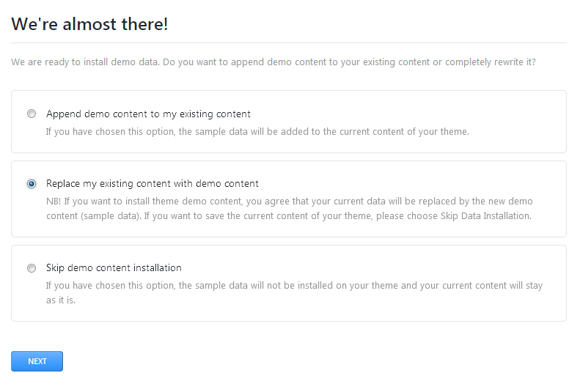Viewport: 577px width, 392px height.
Task: Click the "Replace my existing content with demo content" label
Action: 152,183
